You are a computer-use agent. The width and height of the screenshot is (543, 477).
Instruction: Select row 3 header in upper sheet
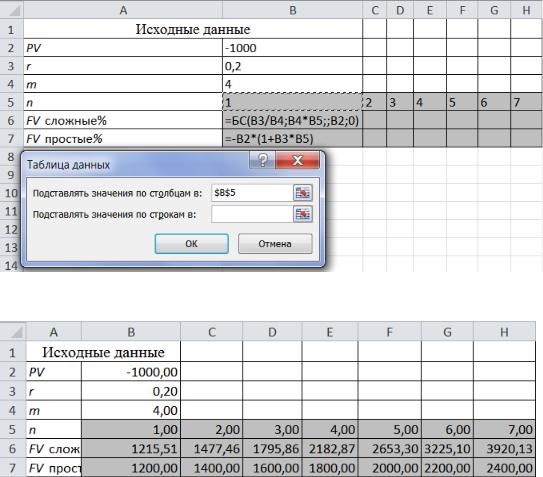click(11, 66)
